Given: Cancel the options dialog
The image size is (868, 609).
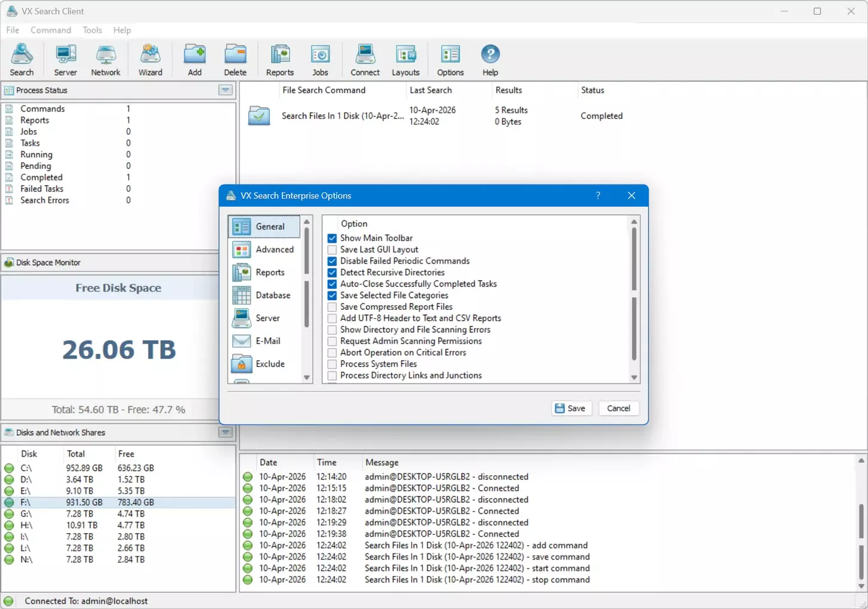Looking at the screenshot, I should tap(618, 408).
